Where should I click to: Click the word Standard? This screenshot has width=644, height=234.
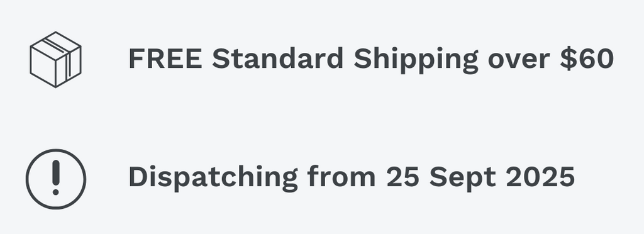click(277, 58)
